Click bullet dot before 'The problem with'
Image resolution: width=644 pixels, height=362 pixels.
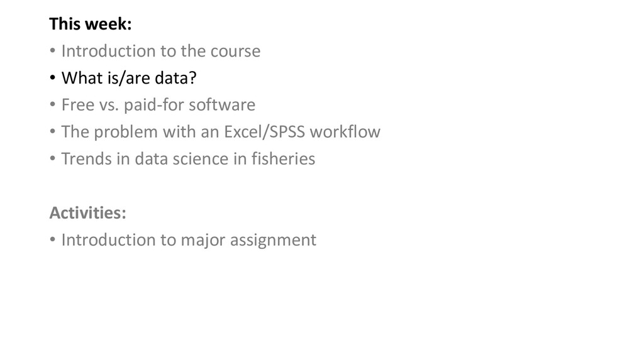pos(53,131)
